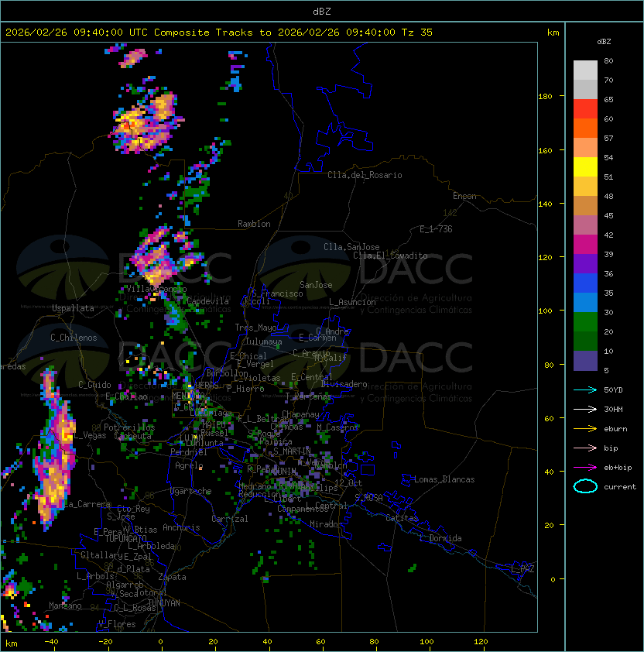Click the dBZ title in the top bar
The image size is (644, 652).
click(x=322, y=12)
